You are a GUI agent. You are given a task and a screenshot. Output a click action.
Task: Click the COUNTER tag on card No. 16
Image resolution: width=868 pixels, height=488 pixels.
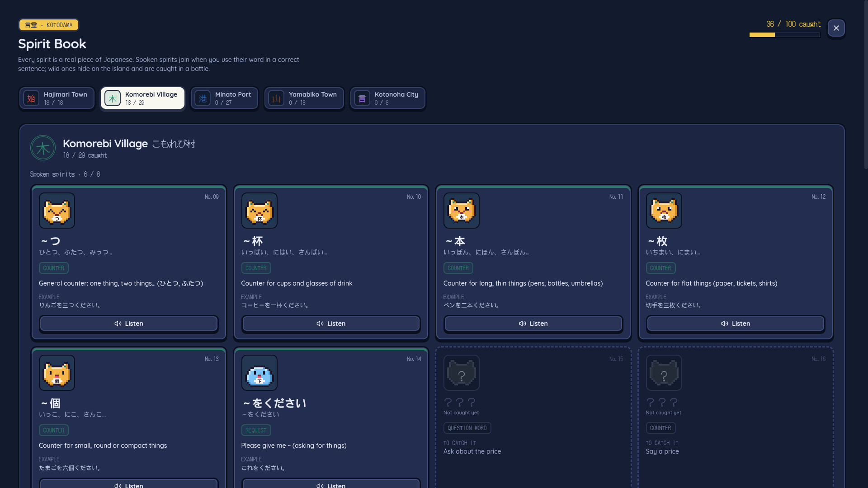pyautogui.click(x=660, y=428)
